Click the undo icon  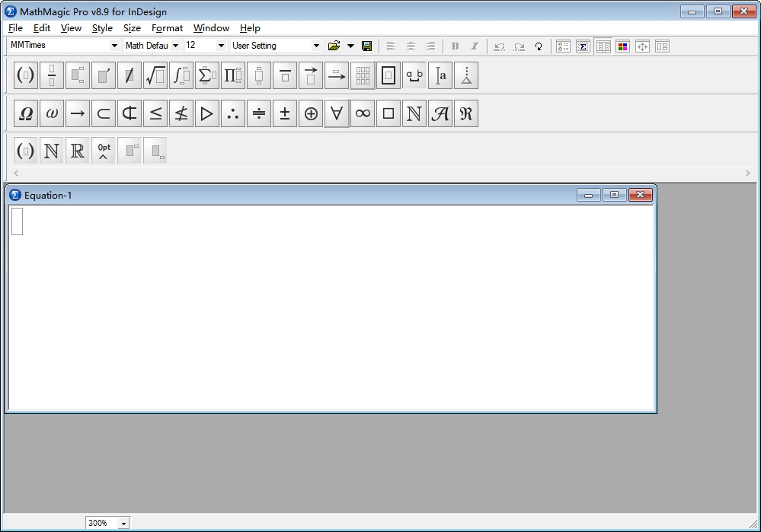499,46
